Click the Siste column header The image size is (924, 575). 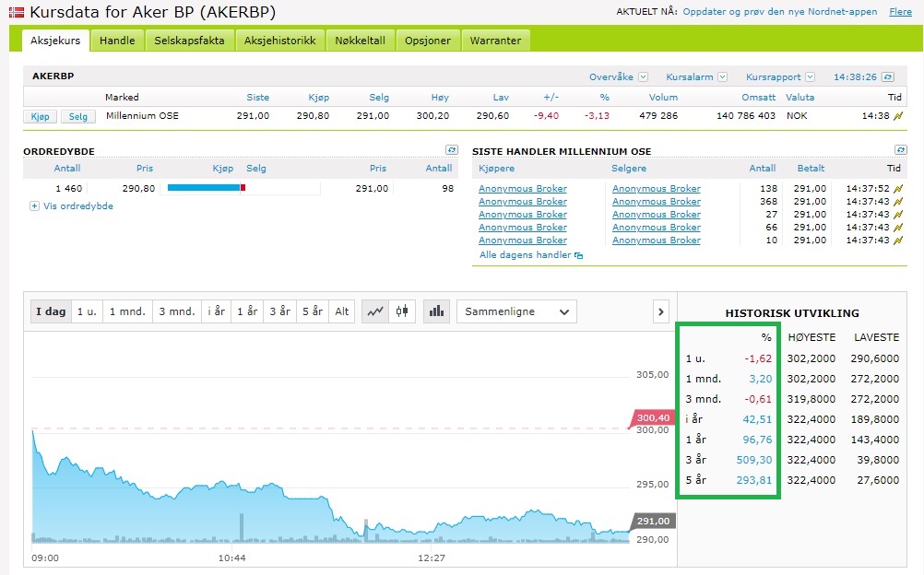258,97
